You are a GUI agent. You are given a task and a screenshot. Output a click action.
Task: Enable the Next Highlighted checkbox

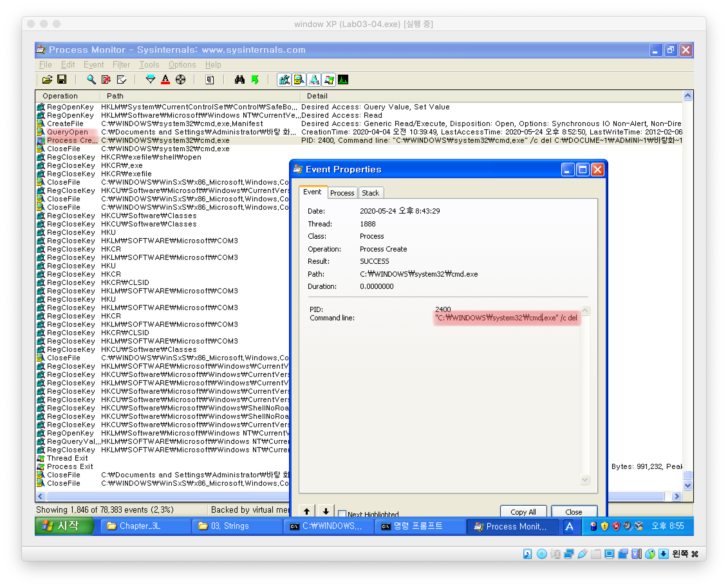pos(342,513)
